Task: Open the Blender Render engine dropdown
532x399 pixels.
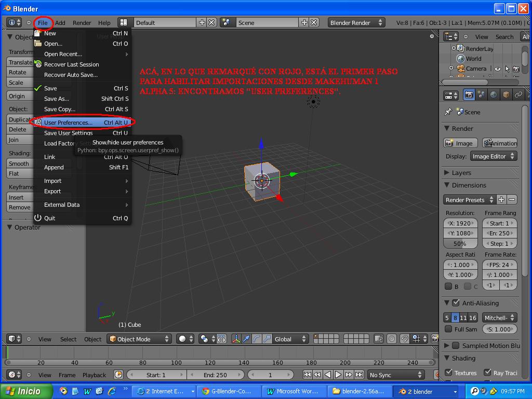Action: 356,23
